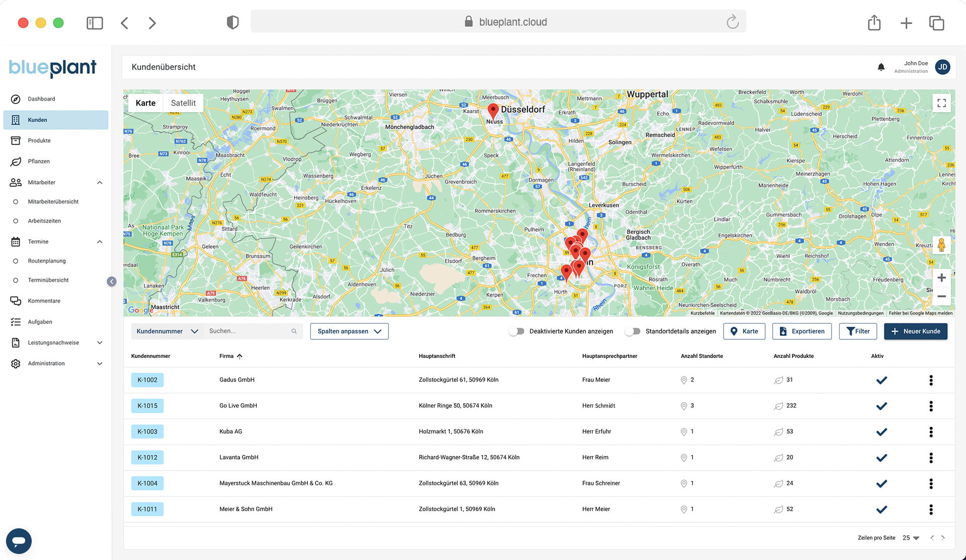
Task: Click the notification bell icon
Action: [x=881, y=67]
